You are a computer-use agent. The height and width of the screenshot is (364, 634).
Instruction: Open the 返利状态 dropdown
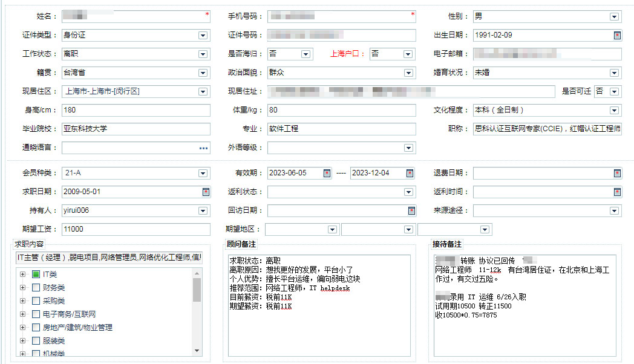(x=408, y=192)
